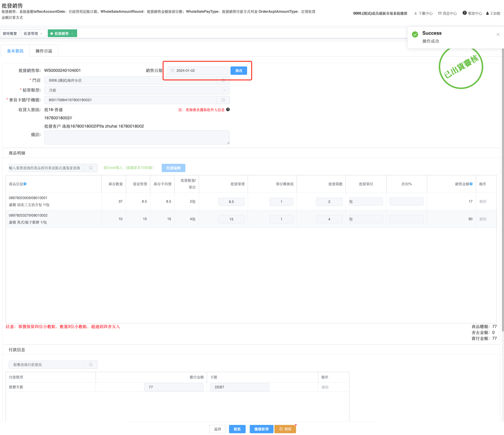The image size is (504, 435).
Task: Switch to the 操作日誌 tab
Action: [44, 51]
